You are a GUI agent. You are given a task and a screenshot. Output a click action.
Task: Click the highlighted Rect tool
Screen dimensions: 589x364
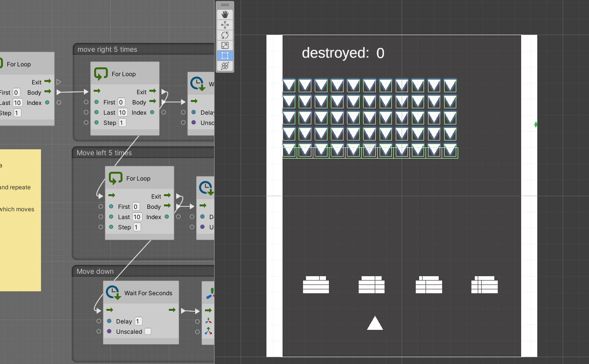coord(225,56)
